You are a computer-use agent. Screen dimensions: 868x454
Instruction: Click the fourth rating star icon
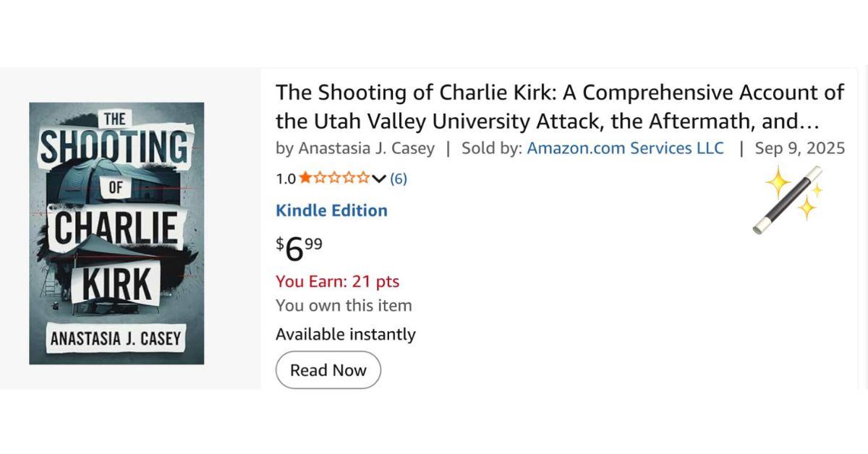pos(350,177)
